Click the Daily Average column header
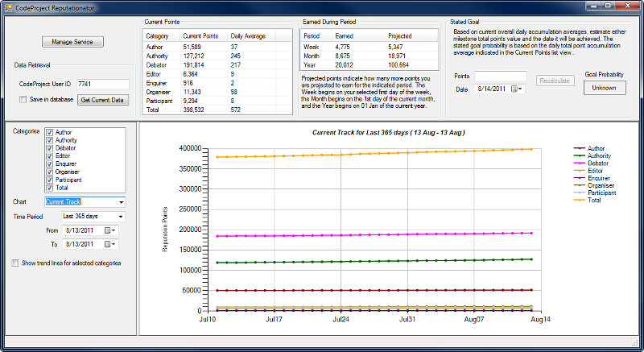The height and width of the screenshot is (352, 644). (x=251, y=36)
